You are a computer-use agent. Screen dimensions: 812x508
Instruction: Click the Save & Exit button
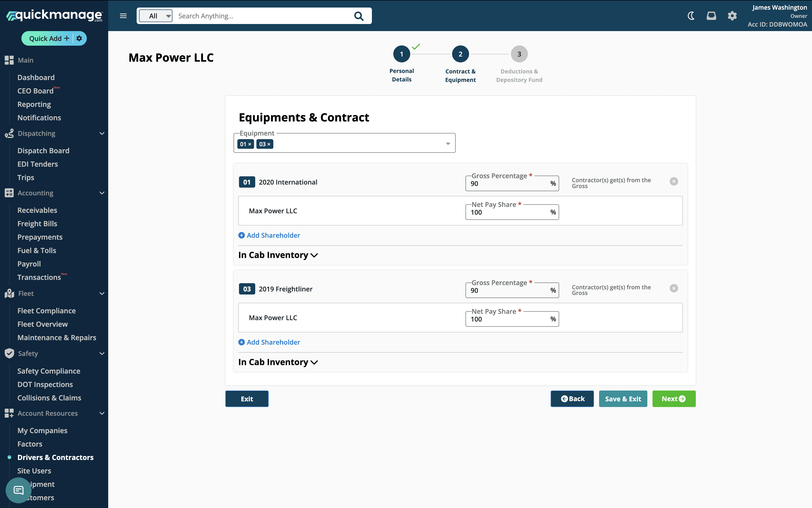pos(623,399)
